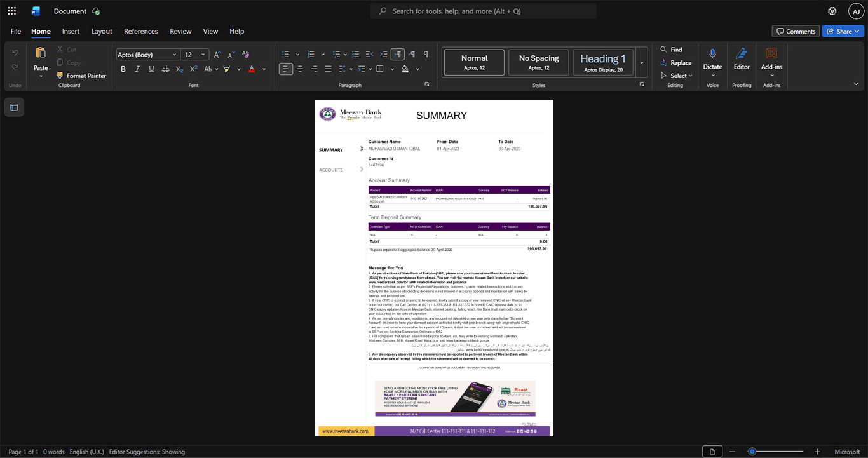868x458 pixels.
Task: Apply Subscript formatting
Action: coord(180,69)
